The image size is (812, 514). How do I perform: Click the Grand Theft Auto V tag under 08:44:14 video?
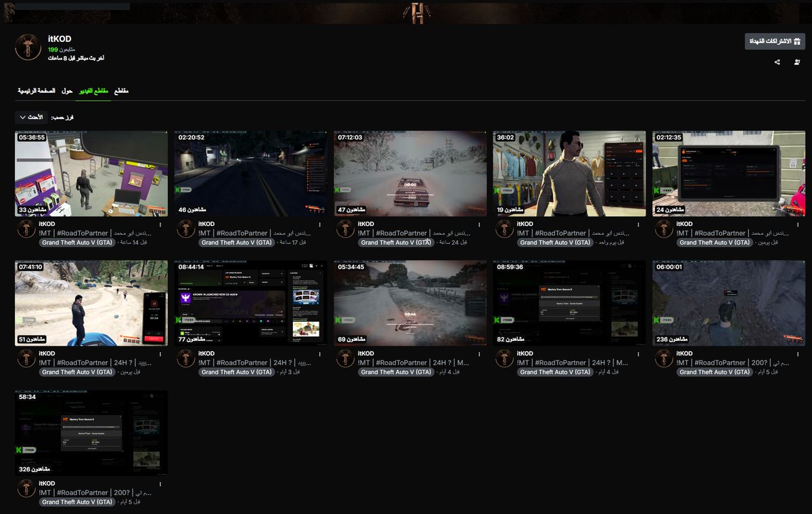(x=237, y=372)
